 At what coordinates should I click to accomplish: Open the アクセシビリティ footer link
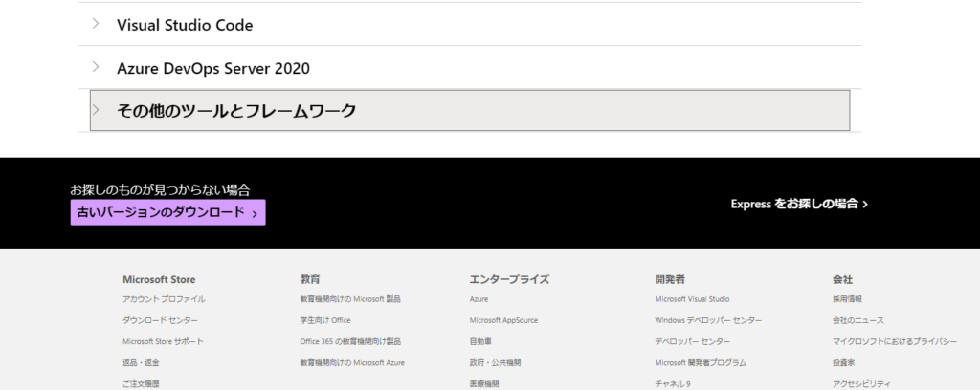pyautogui.click(x=861, y=384)
